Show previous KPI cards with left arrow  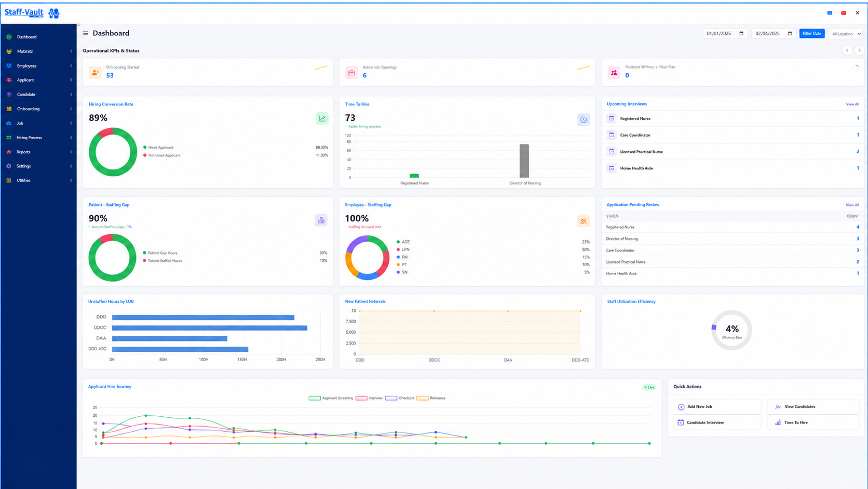pyautogui.click(x=847, y=50)
